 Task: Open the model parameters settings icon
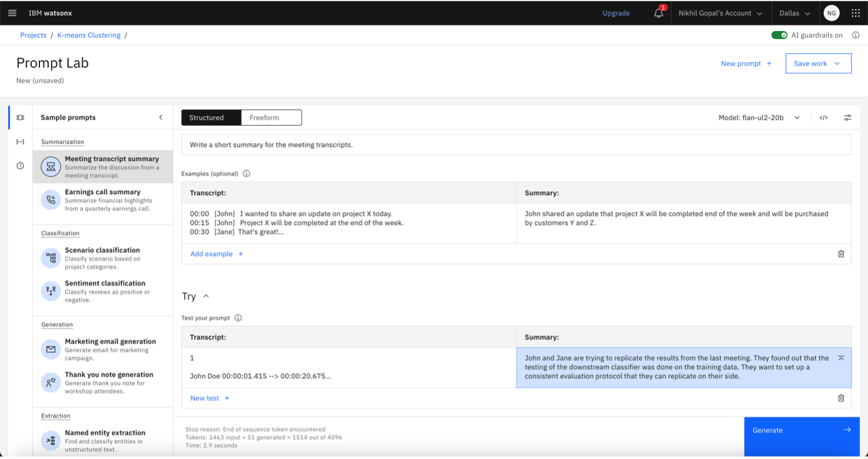click(847, 118)
